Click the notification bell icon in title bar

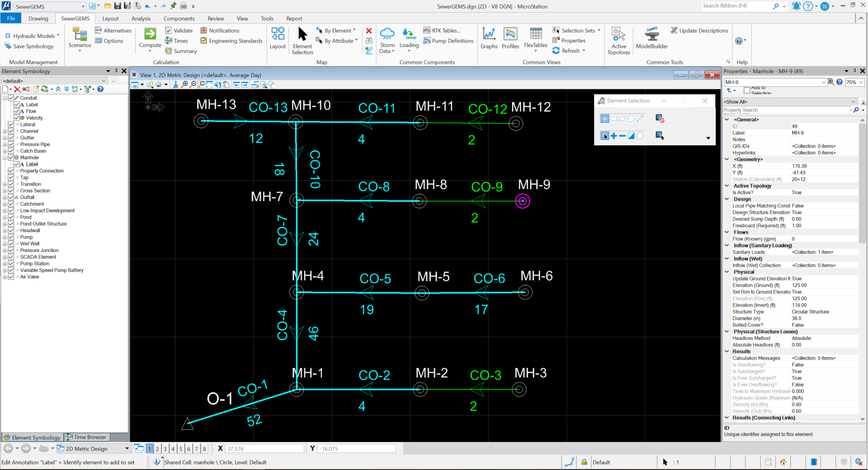point(796,6)
